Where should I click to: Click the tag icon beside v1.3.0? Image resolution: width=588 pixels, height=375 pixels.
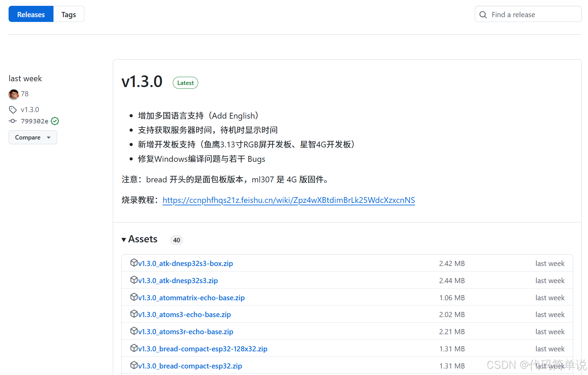tap(13, 110)
